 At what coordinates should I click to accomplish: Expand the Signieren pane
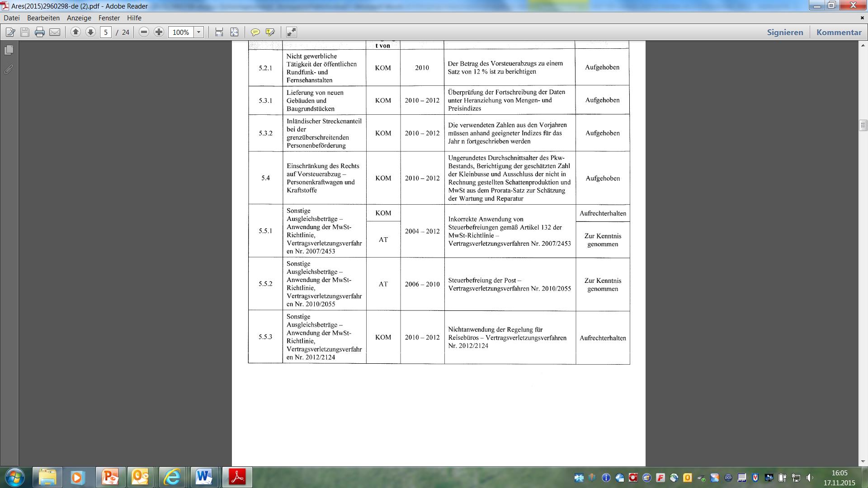pos(785,32)
